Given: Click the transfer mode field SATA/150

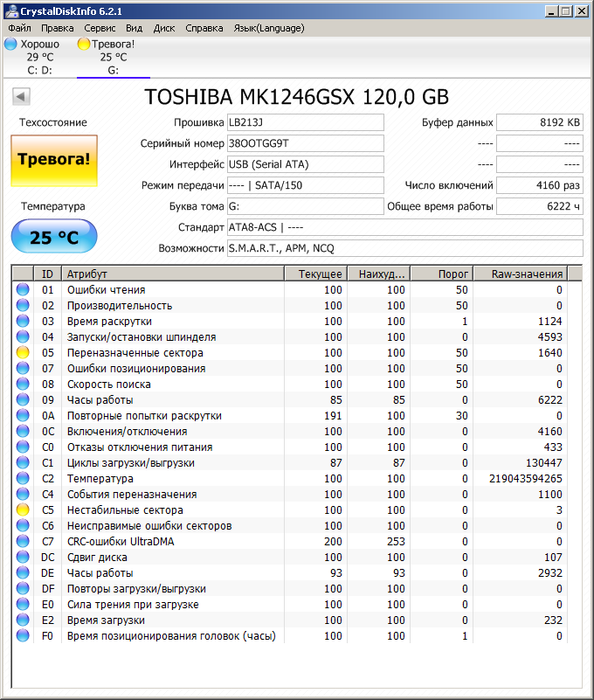Looking at the screenshot, I should [305, 185].
